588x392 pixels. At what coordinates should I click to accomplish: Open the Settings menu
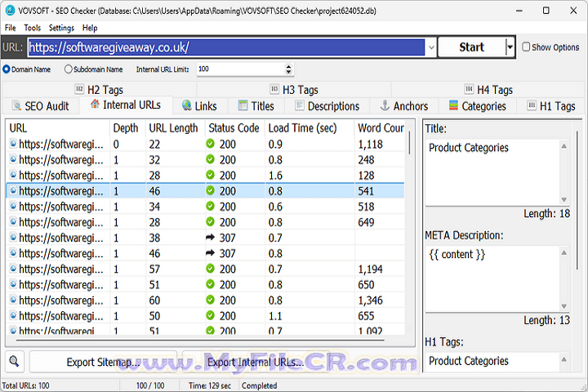61,28
